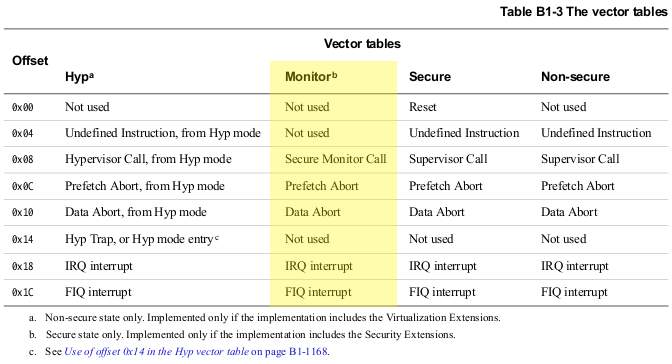Select the 0x00 offset cell
Viewport: 672px width, 364px height.
[23, 107]
